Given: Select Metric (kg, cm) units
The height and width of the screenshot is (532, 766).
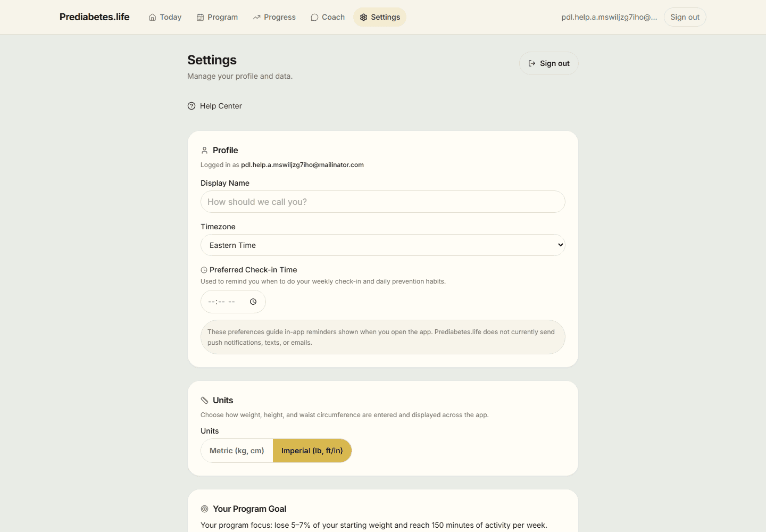Looking at the screenshot, I should [237, 451].
